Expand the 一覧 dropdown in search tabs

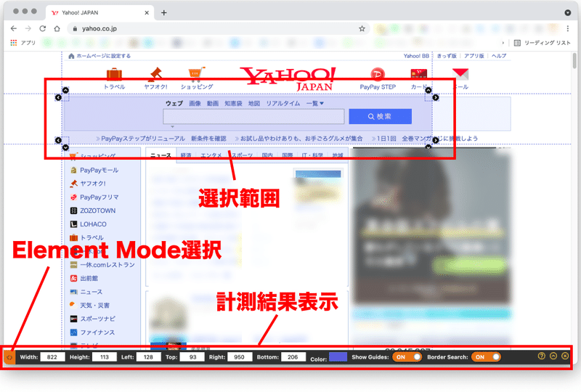[x=315, y=103]
